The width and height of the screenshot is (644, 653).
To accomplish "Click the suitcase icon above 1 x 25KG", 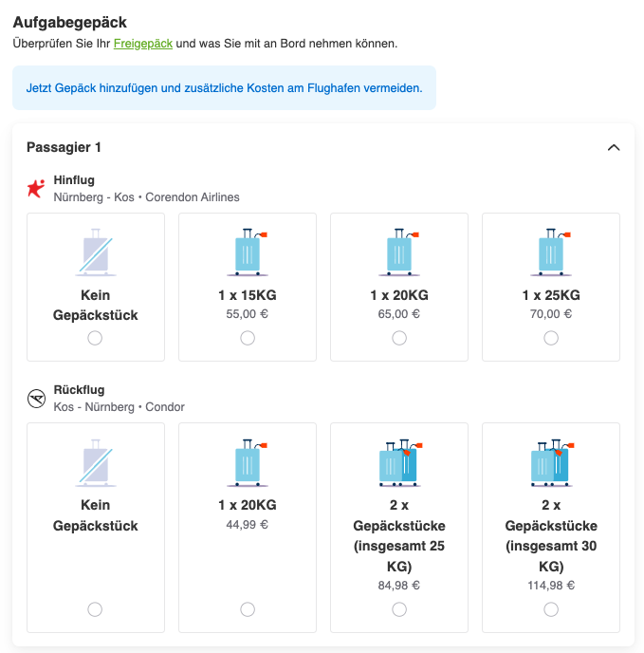I will pos(551,252).
